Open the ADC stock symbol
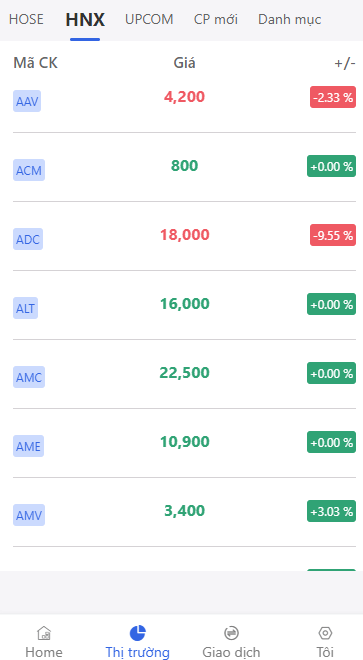Viewport: 363px width, 660px height. click(x=28, y=239)
